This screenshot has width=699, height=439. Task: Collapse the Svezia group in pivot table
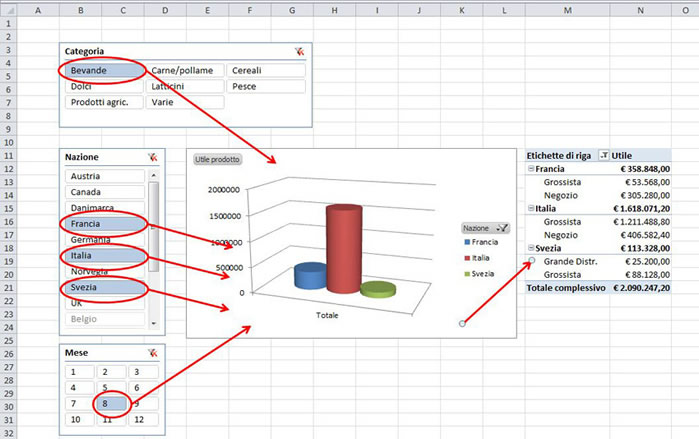click(x=530, y=248)
